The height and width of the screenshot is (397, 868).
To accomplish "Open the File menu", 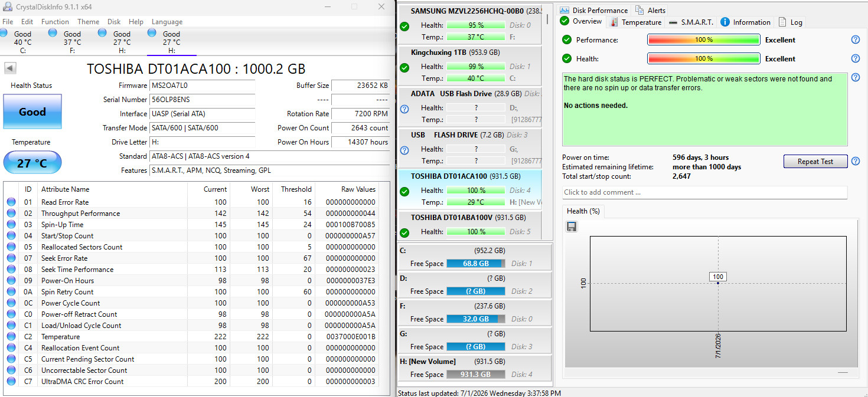I will [8, 22].
